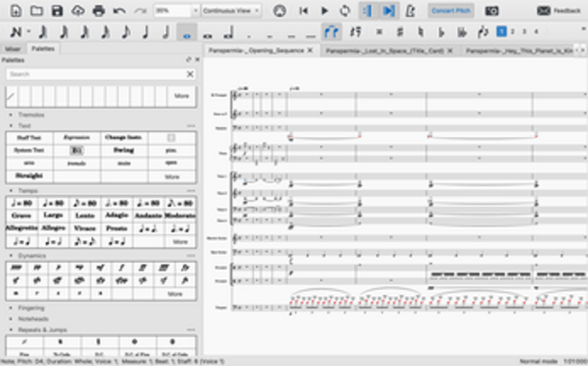Select the segno symbol in Repeats & Jumps
Viewport: 588px width, 366px height.
coord(60,341)
